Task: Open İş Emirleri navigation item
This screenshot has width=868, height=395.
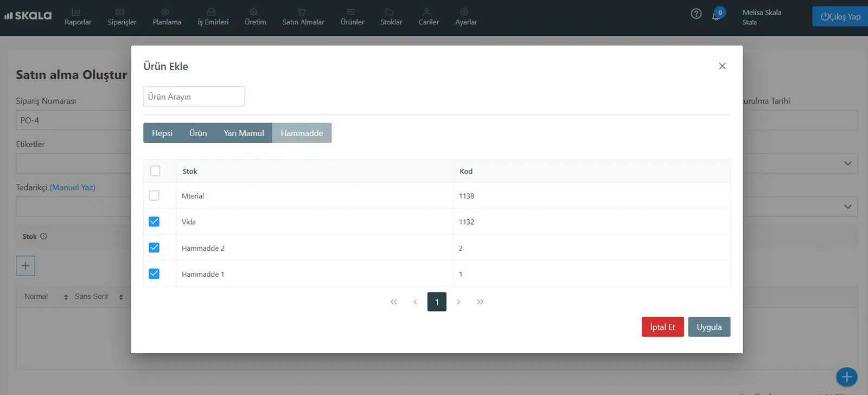Action: point(213,17)
